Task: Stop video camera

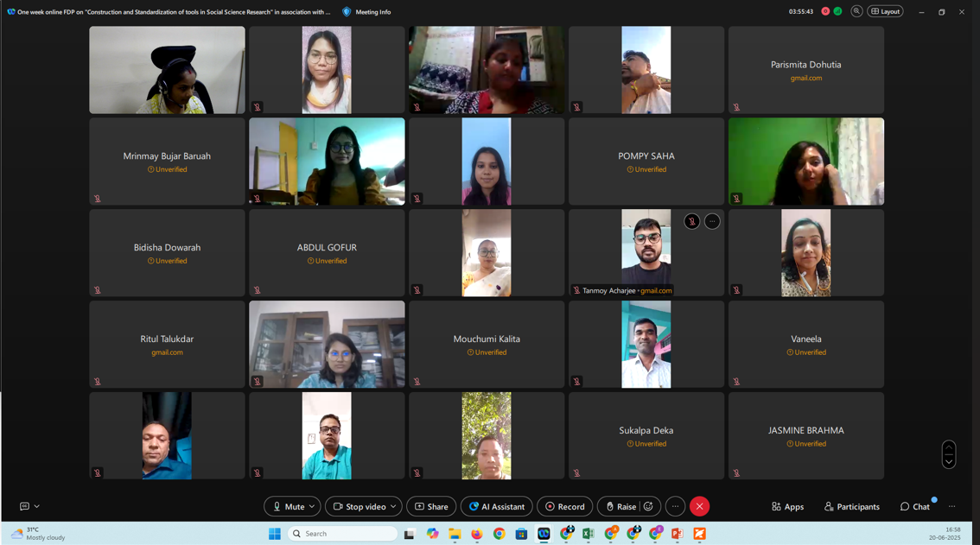Action: click(x=359, y=506)
